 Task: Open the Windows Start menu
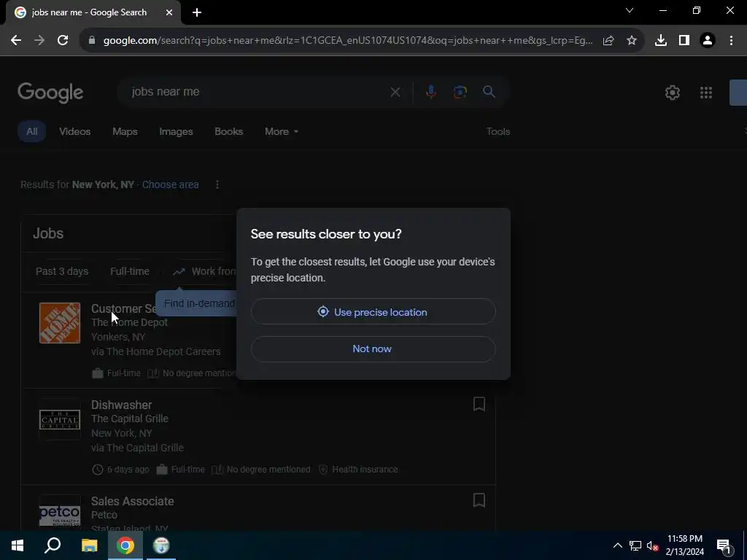18,545
